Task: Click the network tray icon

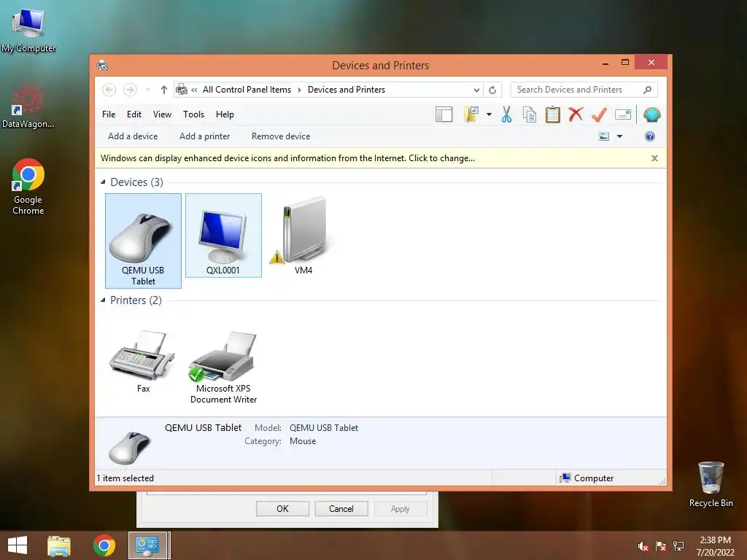Action: click(x=678, y=546)
